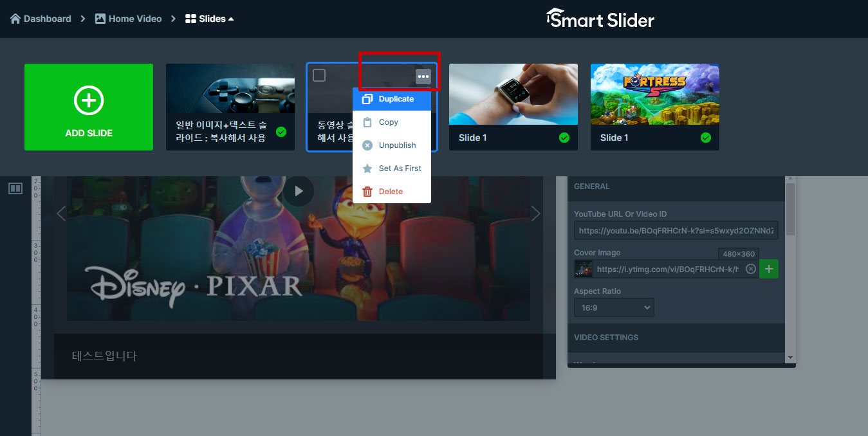Image resolution: width=868 pixels, height=436 pixels.
Task: Choose Delete from the slide menu
Action: [x=392, y=192]
